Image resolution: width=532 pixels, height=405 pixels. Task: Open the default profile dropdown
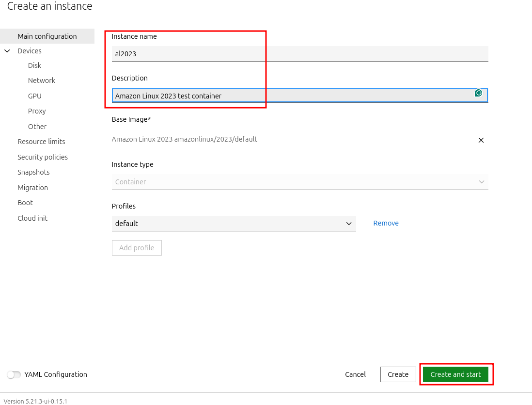234,224
